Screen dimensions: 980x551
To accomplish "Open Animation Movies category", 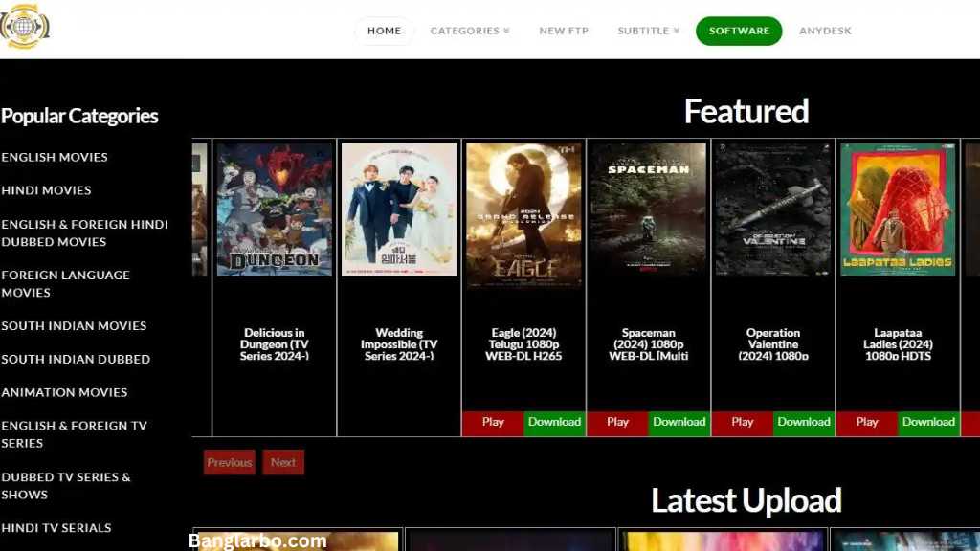I will click(64, 391).
